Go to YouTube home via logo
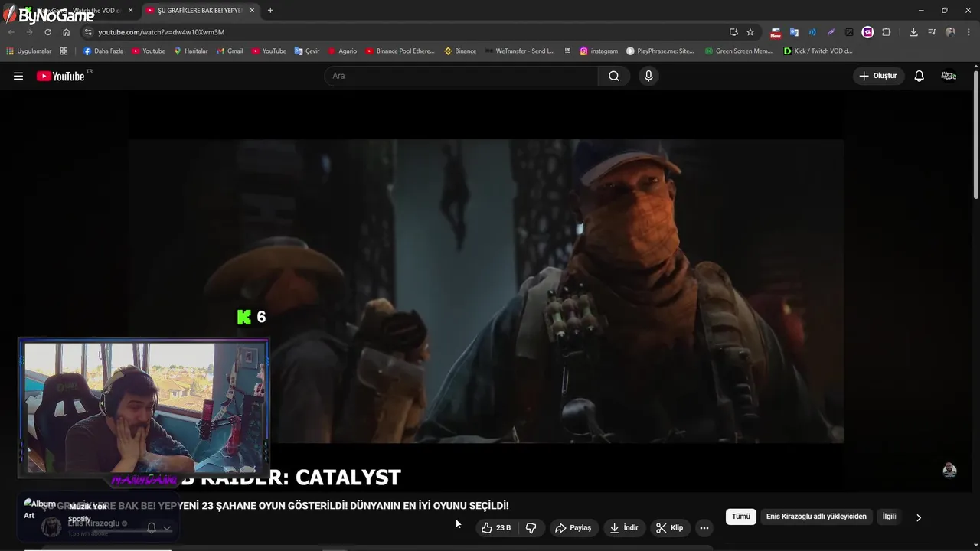The image size is (980, 551). (61, 76)
